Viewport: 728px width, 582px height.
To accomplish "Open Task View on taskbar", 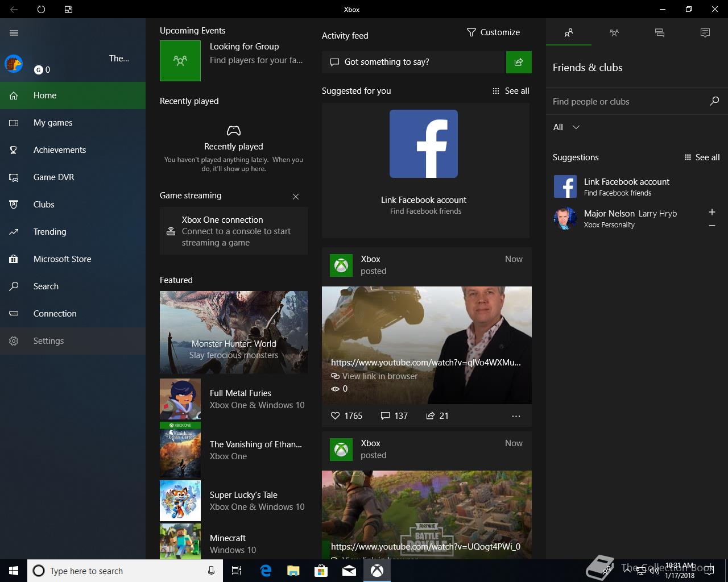I will point(237,571).
